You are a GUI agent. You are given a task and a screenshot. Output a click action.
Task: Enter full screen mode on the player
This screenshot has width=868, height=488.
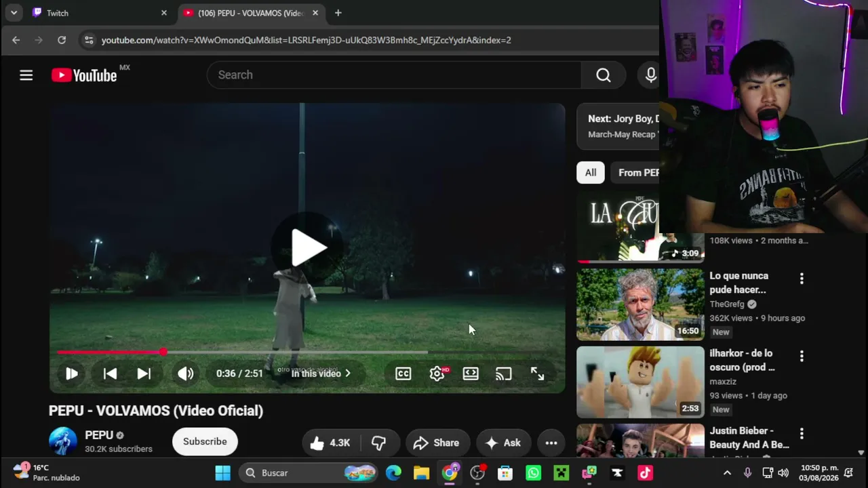click(x=537, y=373)
